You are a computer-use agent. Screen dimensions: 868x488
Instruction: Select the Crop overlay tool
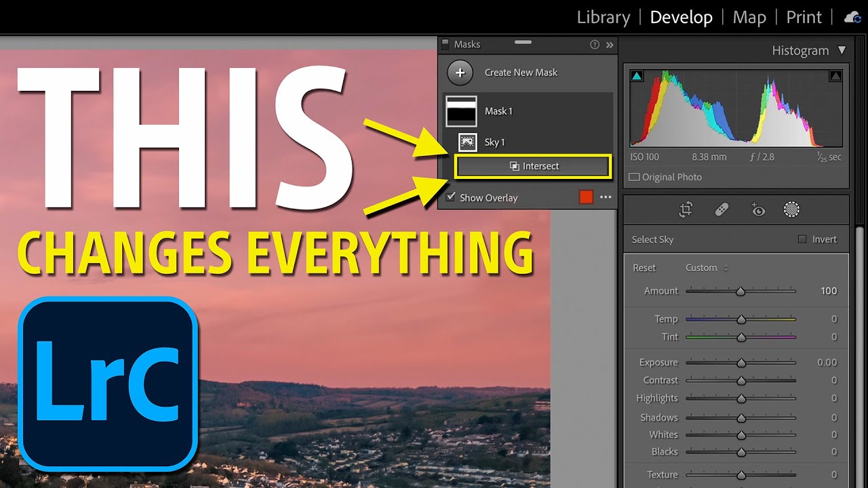point(686,210)
